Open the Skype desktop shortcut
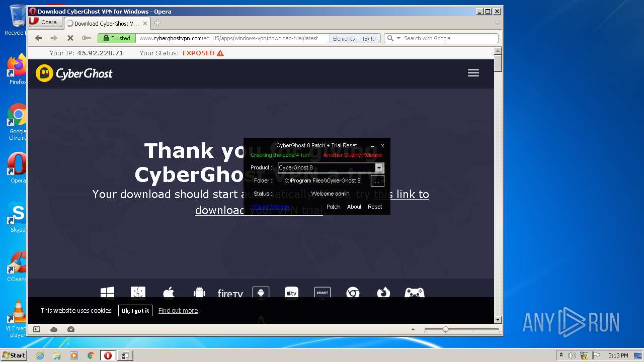Viewport: 644px width, 362px height. (18, 217)
